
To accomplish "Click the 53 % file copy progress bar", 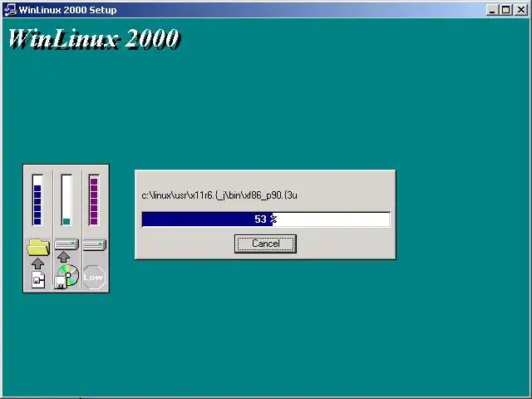I will click(266, 219).
